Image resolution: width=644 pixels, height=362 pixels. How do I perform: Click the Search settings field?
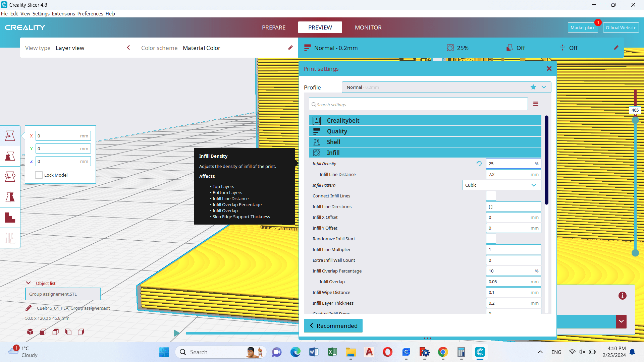[418, 104]
